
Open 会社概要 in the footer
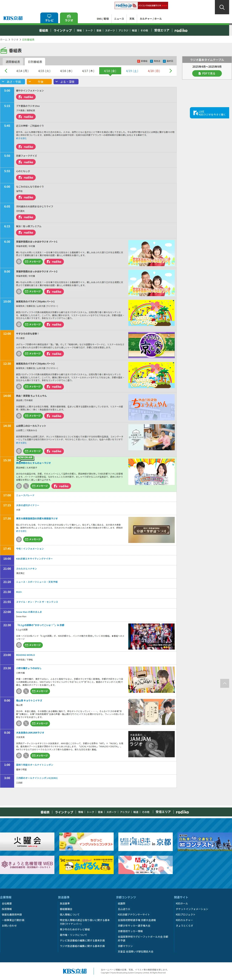coord(7,904)
